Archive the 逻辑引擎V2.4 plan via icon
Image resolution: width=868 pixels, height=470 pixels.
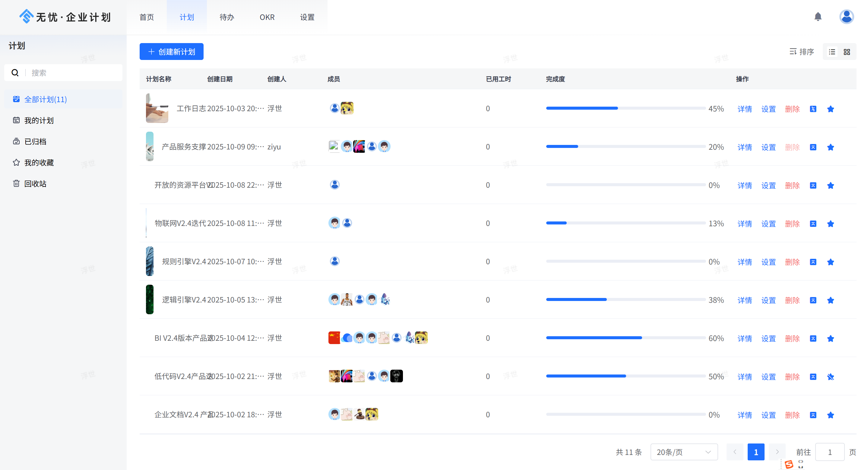coord(813,300)
